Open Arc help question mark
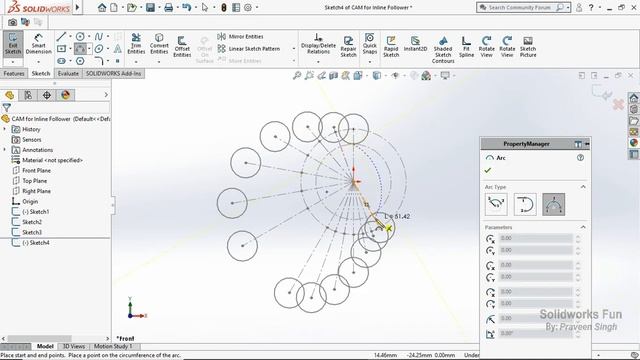The height and width of the screenshot is (360, 640). [x=580, y=158]
